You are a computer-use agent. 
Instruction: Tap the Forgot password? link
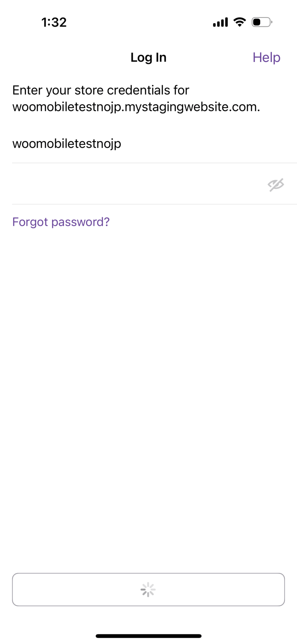pyautogui.click(x=61, y=222)
